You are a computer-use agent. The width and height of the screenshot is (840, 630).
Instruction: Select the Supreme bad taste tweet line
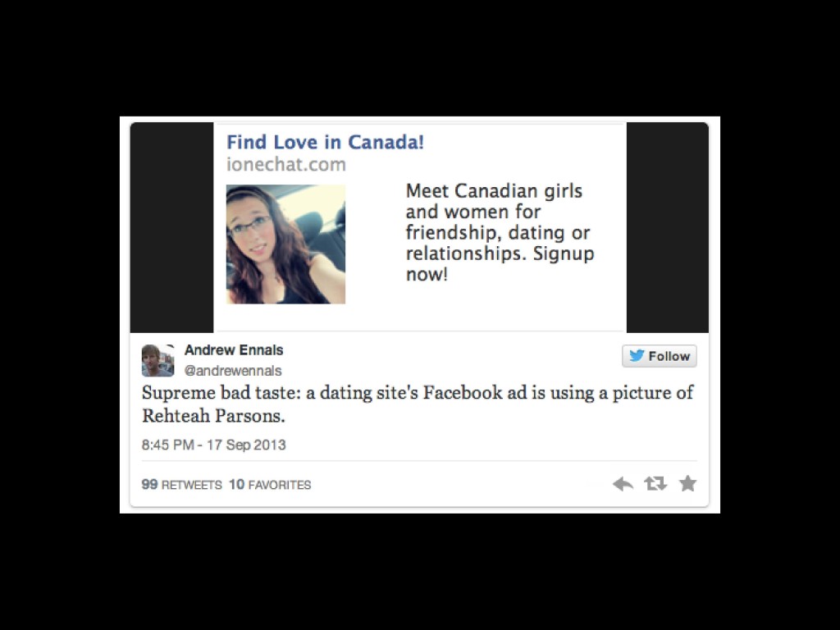pos(418,393)
